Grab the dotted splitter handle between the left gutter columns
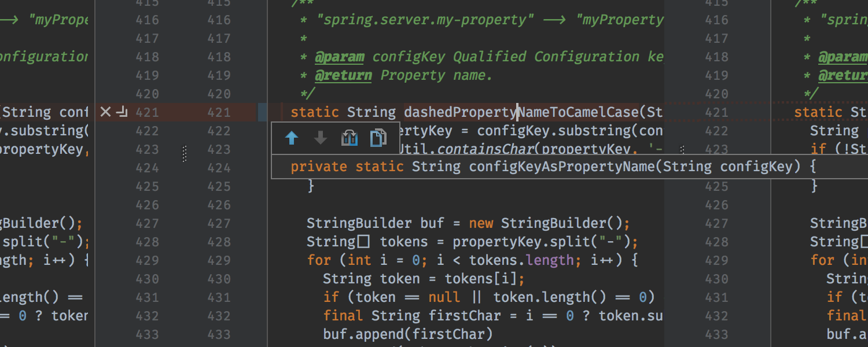This screenshot has height=347, width=868. point(185,154)
